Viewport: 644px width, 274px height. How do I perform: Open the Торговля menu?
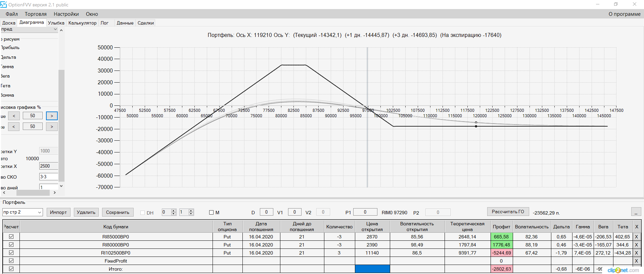[x=36, y=14]
